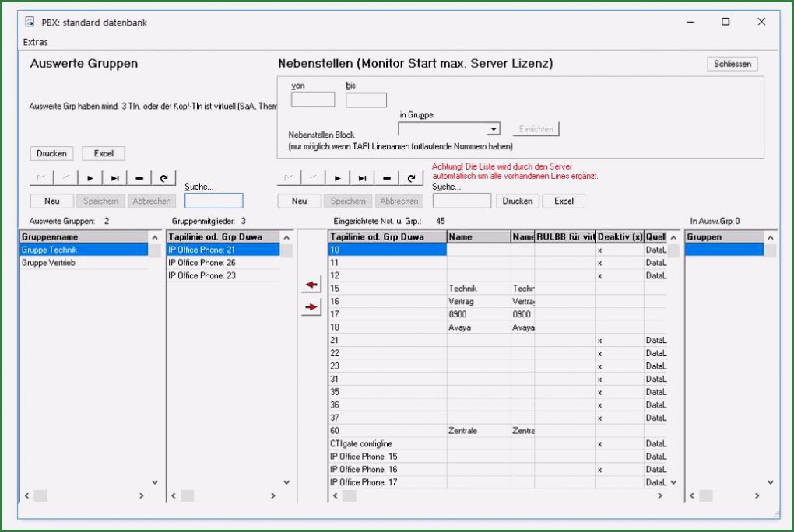Click minus delete icon in groups navigator
The width and height of the screenshot is (794, 532).
click(139, 179)
